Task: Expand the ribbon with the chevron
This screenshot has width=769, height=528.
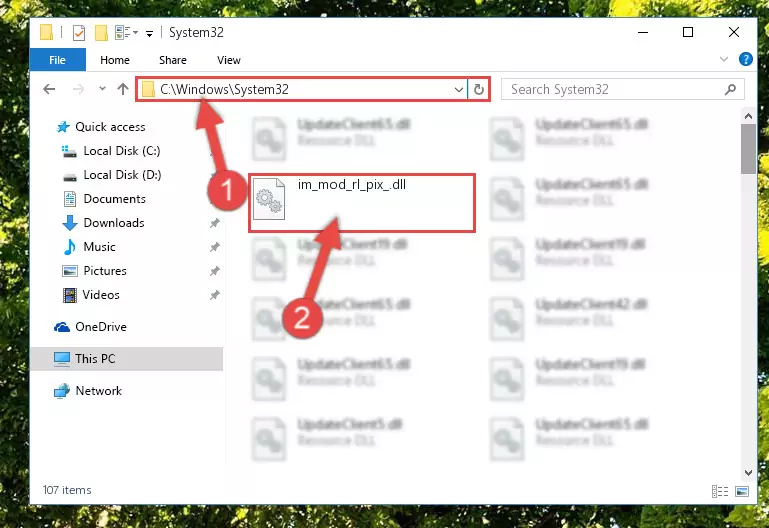Action: pyautogui.click(x=723, y=59)
